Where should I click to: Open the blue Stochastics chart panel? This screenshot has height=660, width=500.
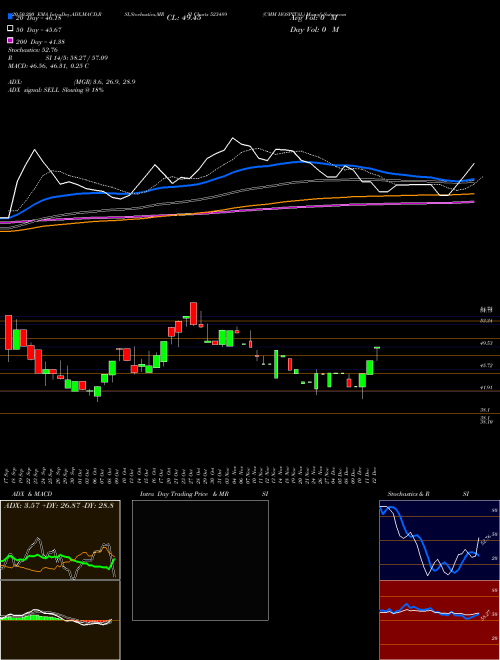(x=439, y=540)
